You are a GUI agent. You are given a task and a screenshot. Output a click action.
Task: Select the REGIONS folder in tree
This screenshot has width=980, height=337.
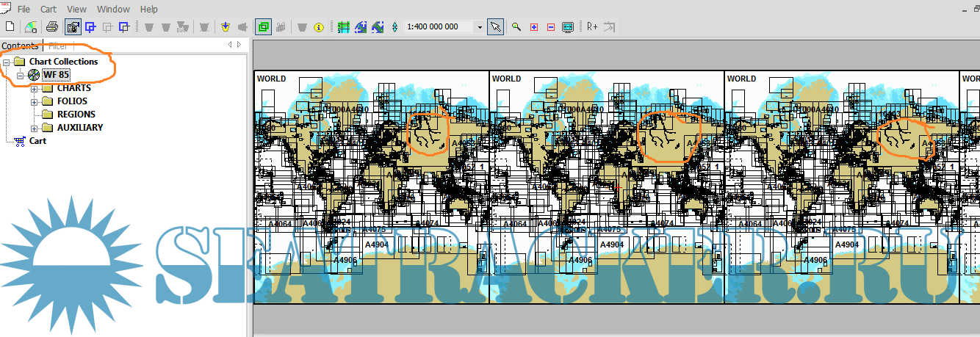[76, 115]
